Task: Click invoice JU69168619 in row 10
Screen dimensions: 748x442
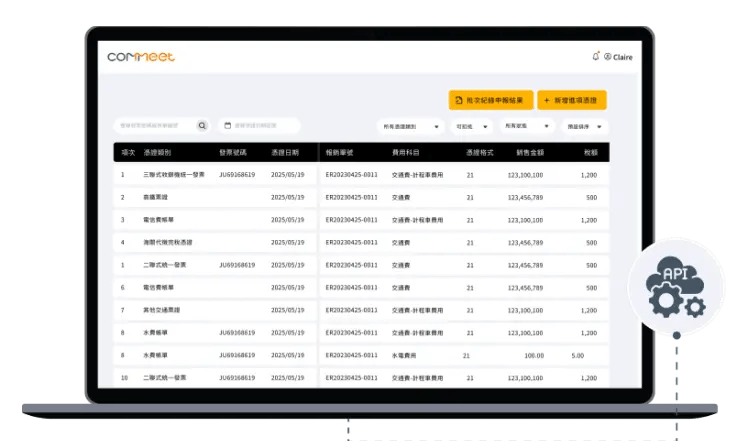Action: coord(237,378)
